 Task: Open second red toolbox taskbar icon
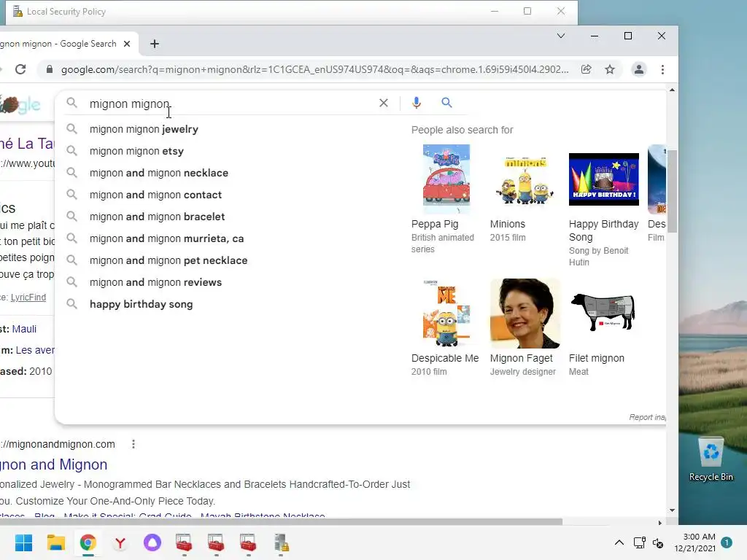click(216, 542)
